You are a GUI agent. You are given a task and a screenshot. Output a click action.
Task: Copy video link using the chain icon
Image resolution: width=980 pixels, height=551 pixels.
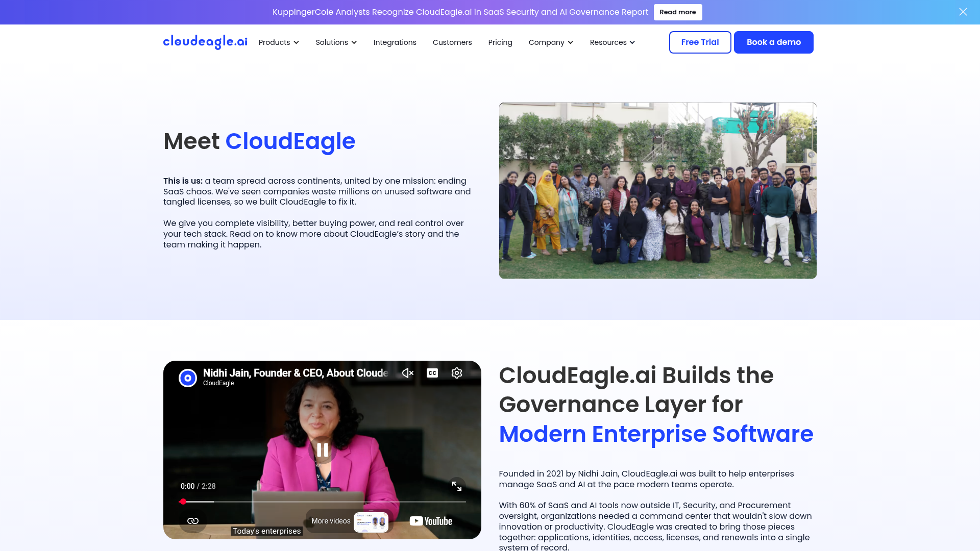pyautogui.click(x=192, y=520)
